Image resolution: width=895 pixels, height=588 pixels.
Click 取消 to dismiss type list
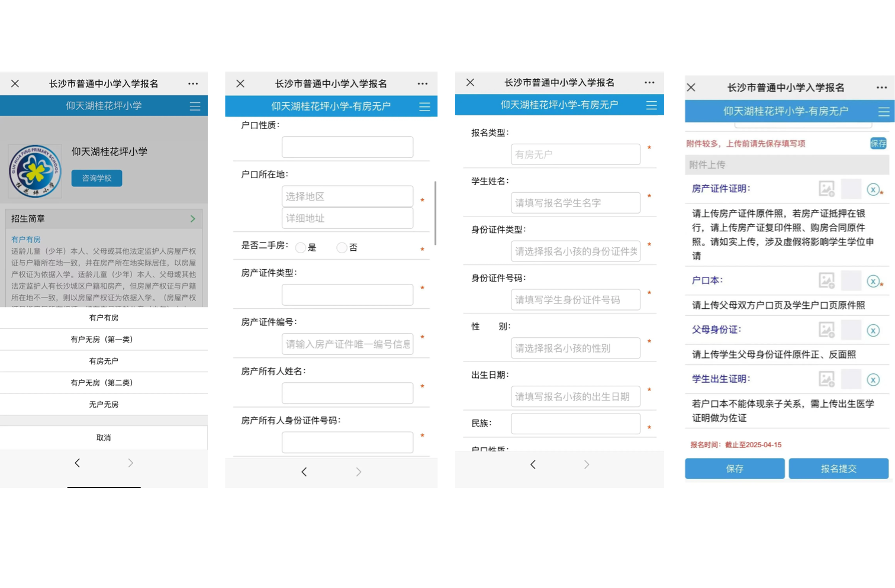tap(104, 438)
